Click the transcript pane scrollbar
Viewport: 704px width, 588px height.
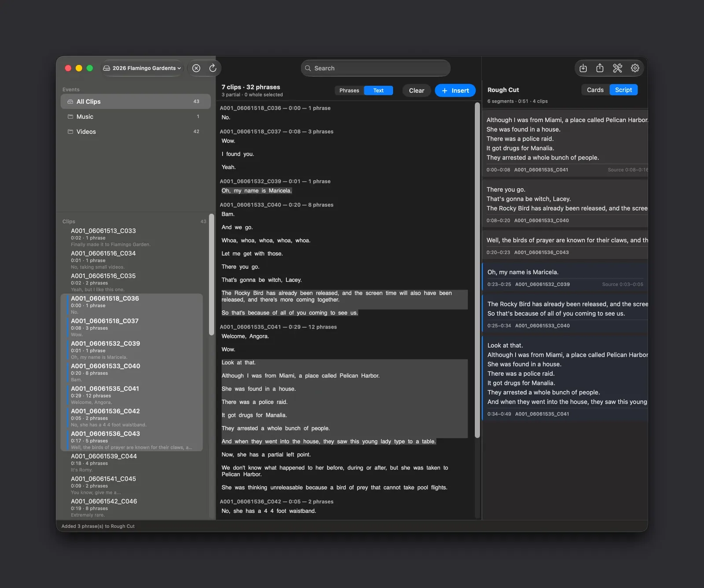[x=477, y=270]
